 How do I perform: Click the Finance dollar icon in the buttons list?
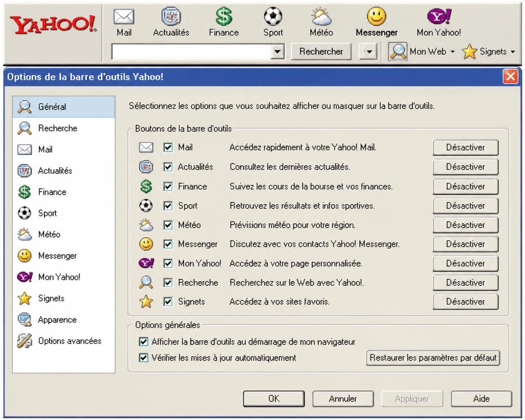(146, 186)
